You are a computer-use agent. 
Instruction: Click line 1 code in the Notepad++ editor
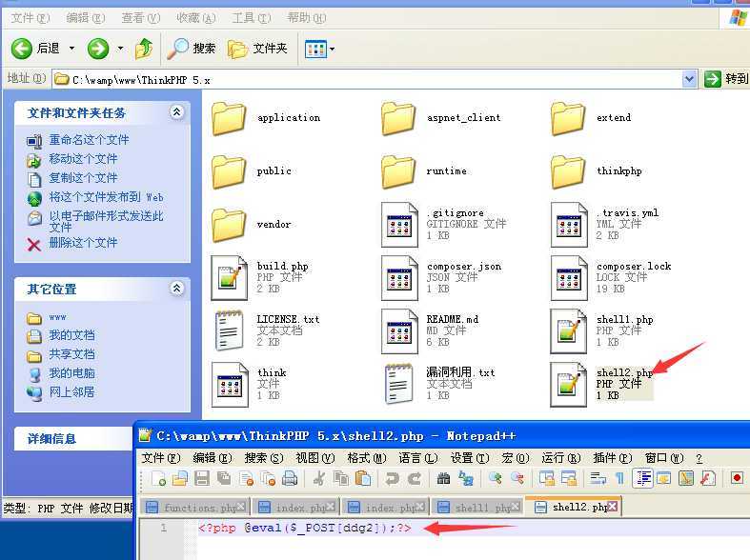[305, 528]
